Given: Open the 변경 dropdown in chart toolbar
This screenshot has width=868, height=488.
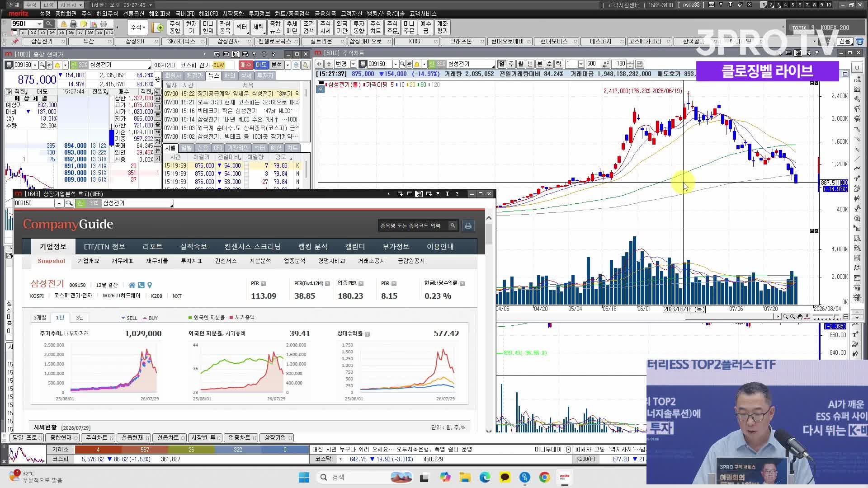Looking at the screenshot, I should 354,64.
